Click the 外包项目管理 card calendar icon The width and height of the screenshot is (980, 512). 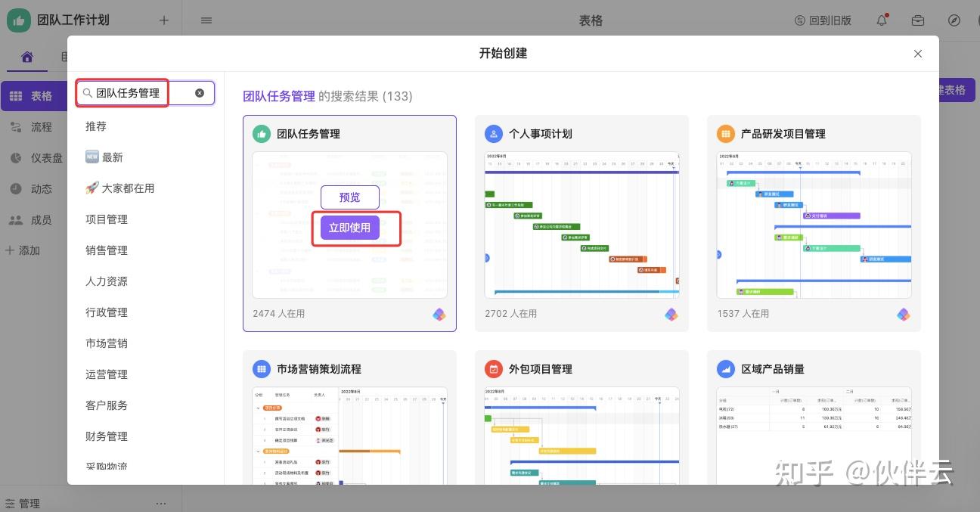494,369
